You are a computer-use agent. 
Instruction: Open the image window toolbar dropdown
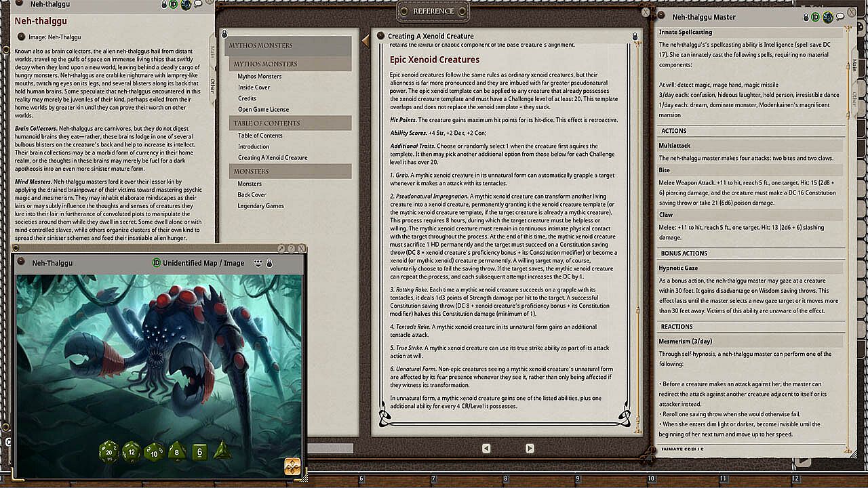coord(258,263)
